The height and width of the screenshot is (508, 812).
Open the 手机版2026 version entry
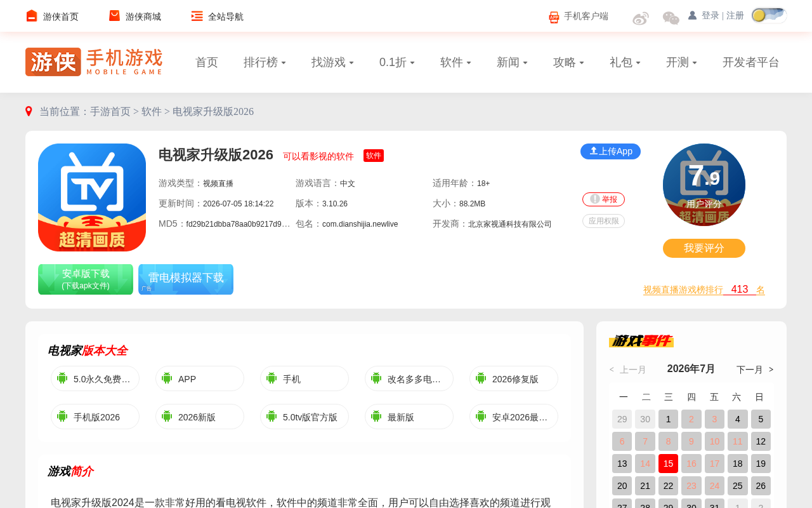(95, 417)
